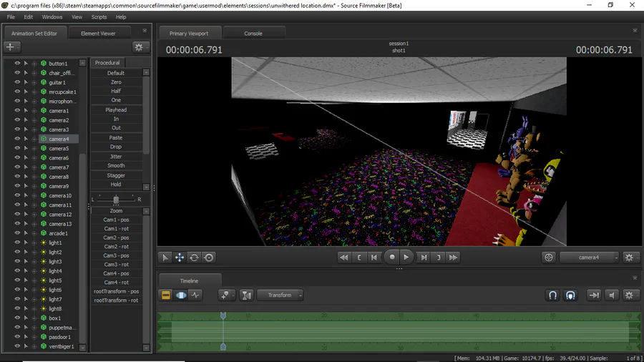Open the Windows menu
This screenshot has height=362, width=644.
[52, 17]
